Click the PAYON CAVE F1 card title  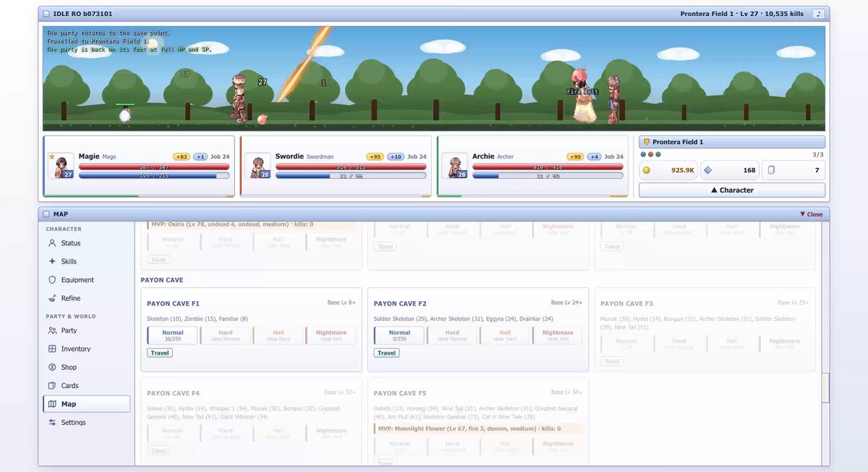173,303
